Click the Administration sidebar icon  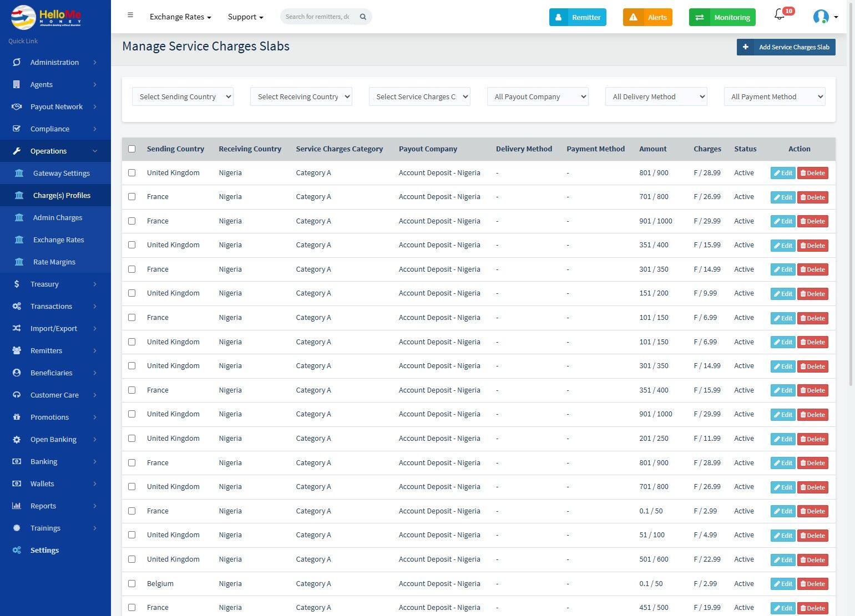(x=17, y=62)
